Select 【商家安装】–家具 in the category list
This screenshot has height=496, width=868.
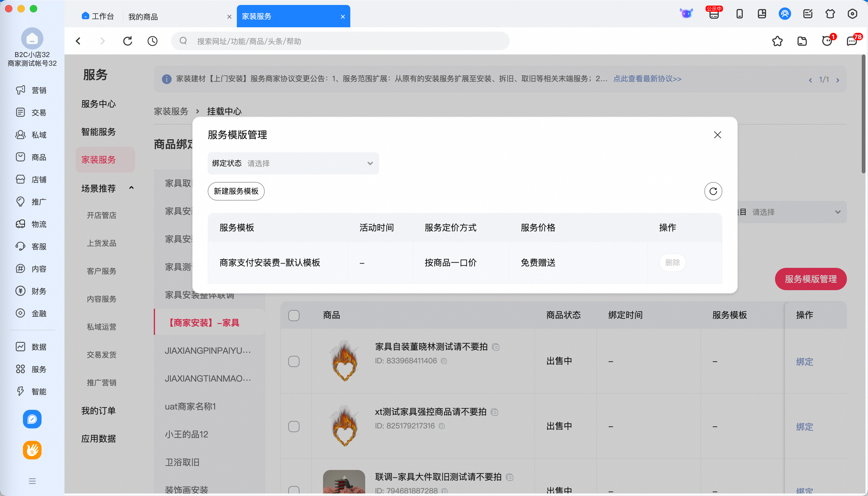[210, 322]
